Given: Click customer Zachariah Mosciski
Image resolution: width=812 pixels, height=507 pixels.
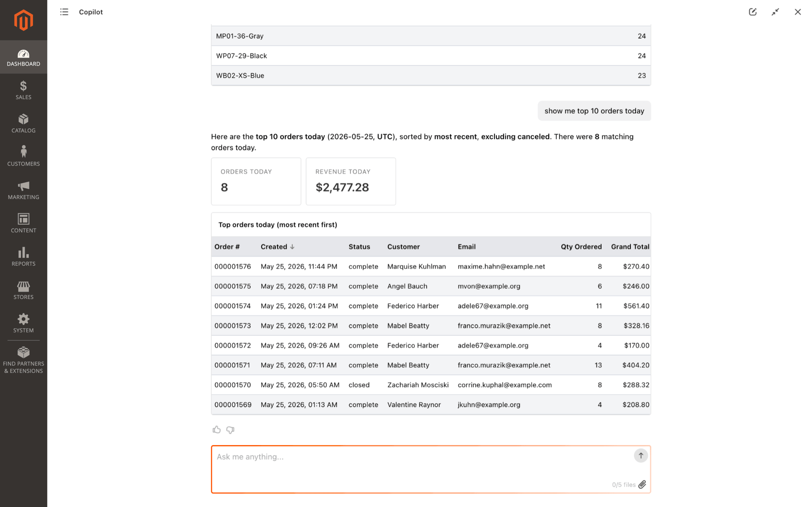Looking at the screenshot, I should point(418,385).
